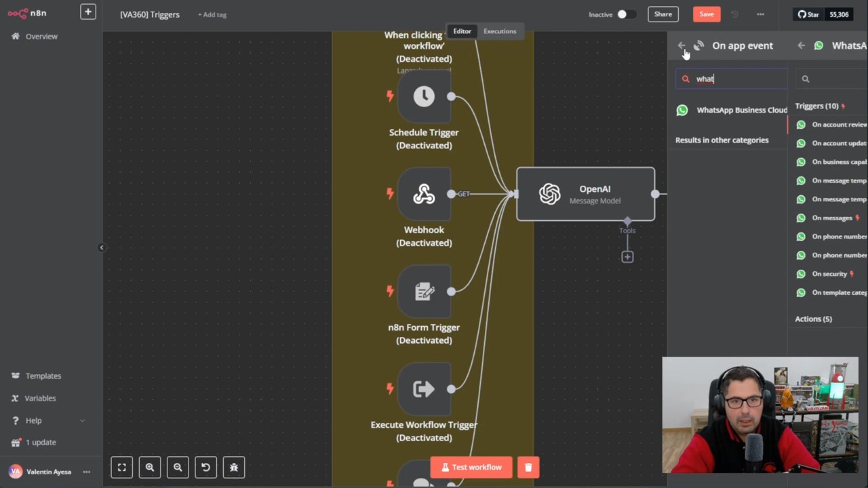Open Valentin Ayesa user profile
Viewport: 868px width, 488px height.
[41, 472]
